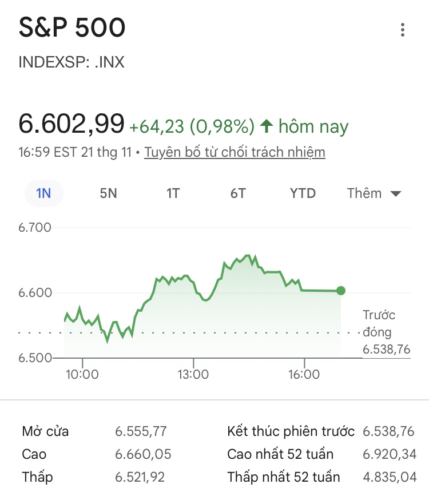Select the 6T time range tab

coord(238,193)
